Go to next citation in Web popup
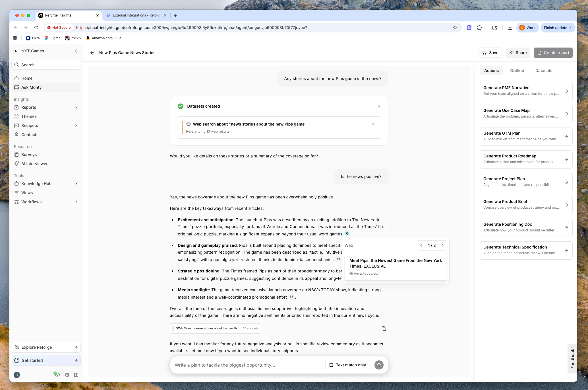This screenshot has width=588, height=390. click(442, 245)
